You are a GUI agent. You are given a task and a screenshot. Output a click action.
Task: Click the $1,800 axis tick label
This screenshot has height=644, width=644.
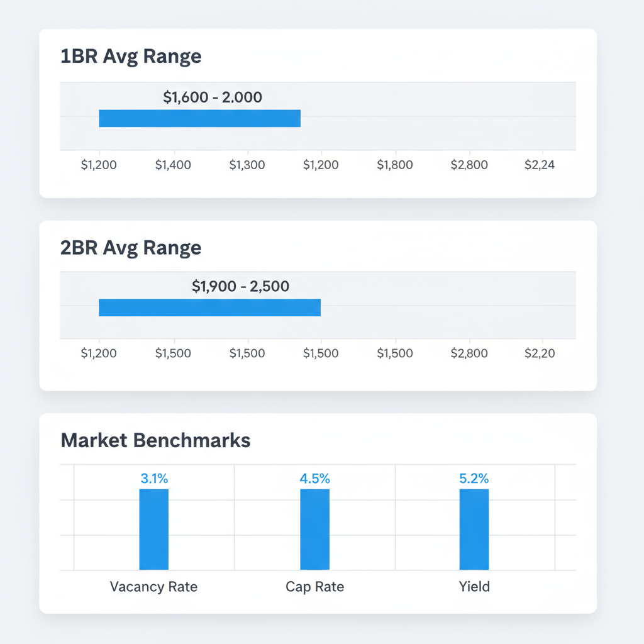(395, 165)
